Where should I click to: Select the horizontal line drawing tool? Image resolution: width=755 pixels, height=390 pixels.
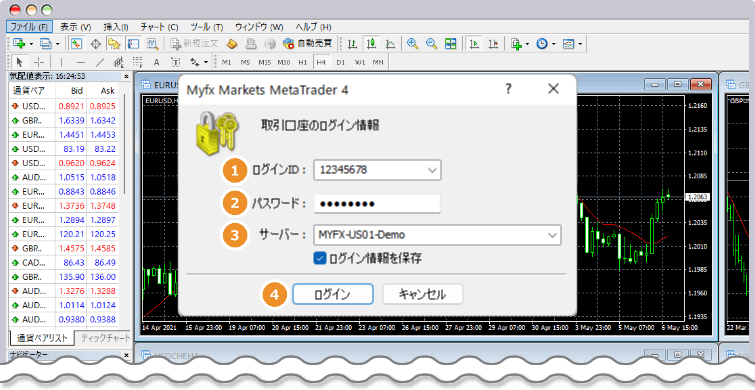pyautogui.click(x=81, y=62)
